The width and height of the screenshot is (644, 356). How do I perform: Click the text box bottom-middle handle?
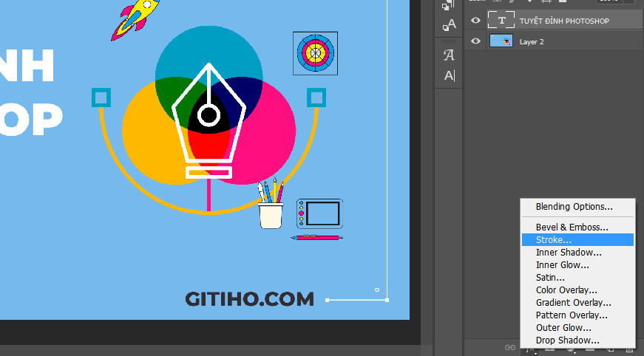tap(327, 300)
